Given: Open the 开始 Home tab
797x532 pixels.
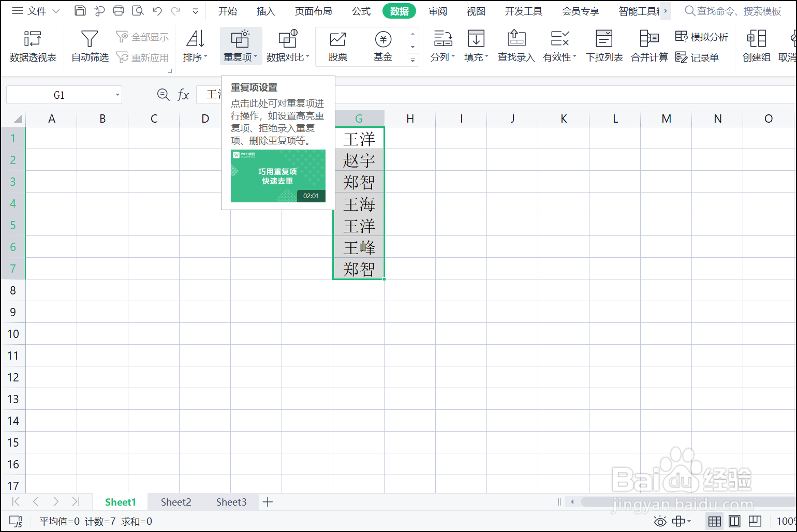Looking at the screenshot, I should [228, 11].
